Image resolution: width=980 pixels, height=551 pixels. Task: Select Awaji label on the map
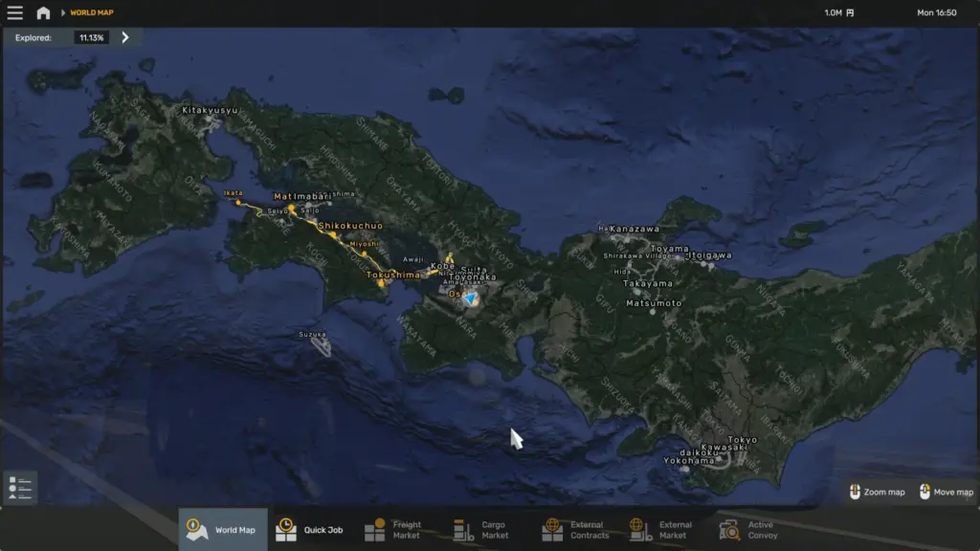point(413,259)
